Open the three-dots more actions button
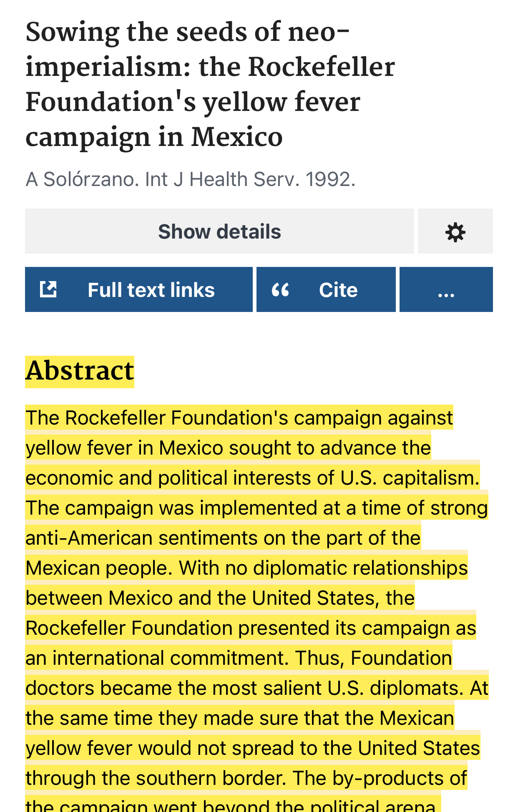 (x=446, y=289)
